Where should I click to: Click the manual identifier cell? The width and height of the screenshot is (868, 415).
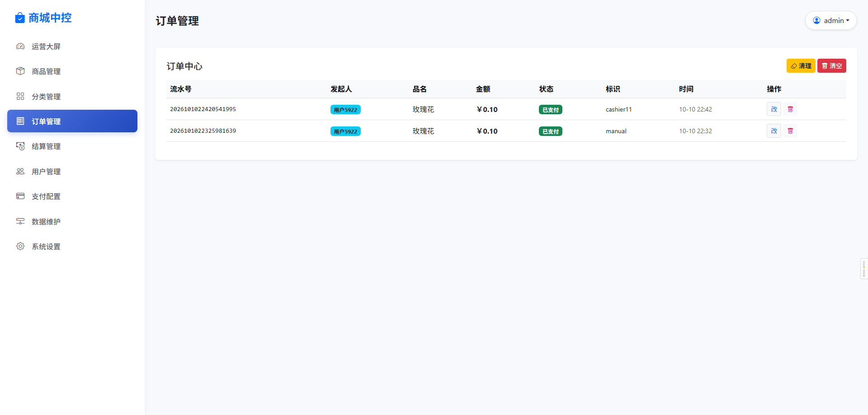click(616, 131)
